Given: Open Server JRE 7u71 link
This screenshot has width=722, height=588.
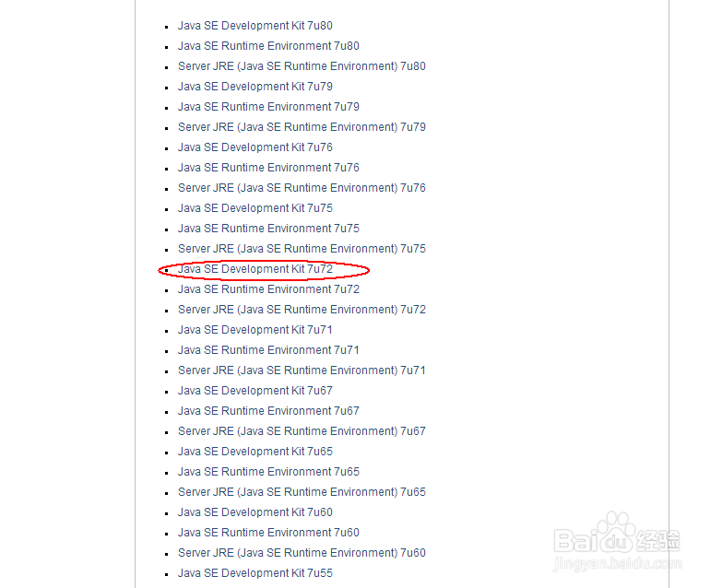Looking at the screenshot, I should click(302, 370).
